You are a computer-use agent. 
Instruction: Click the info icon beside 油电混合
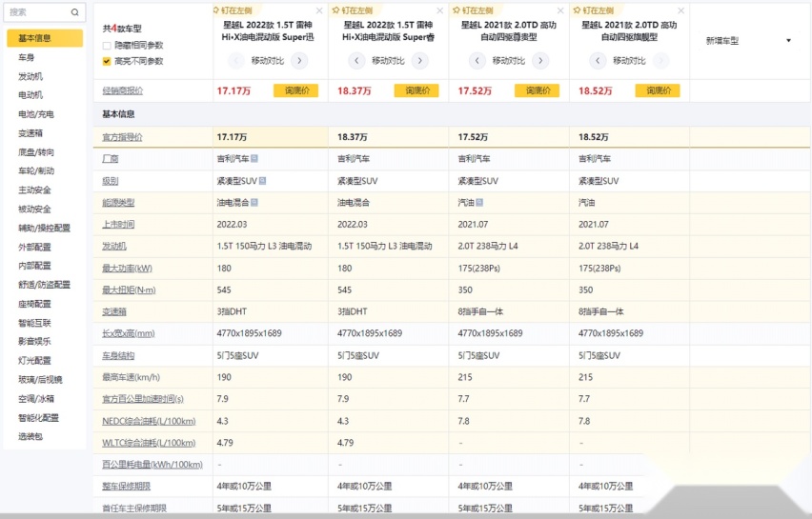(254, 202)
